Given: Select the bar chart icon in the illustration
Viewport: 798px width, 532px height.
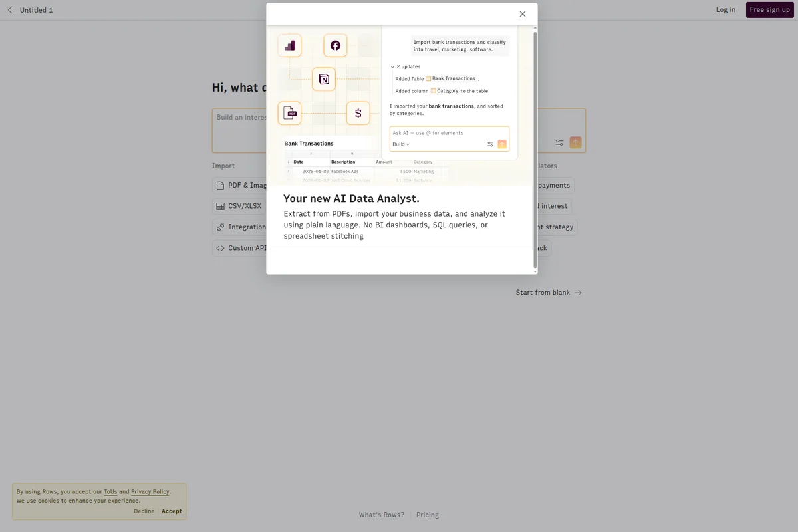Looking at the screenshot, I should point(289,45).
